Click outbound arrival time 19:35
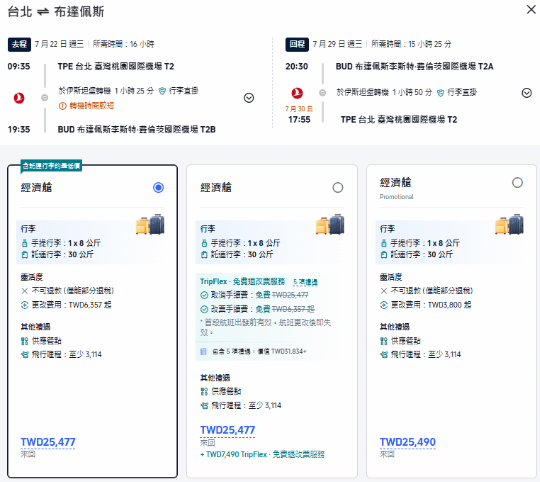Screen dimensions: 540x482 (x=19, y=129)
